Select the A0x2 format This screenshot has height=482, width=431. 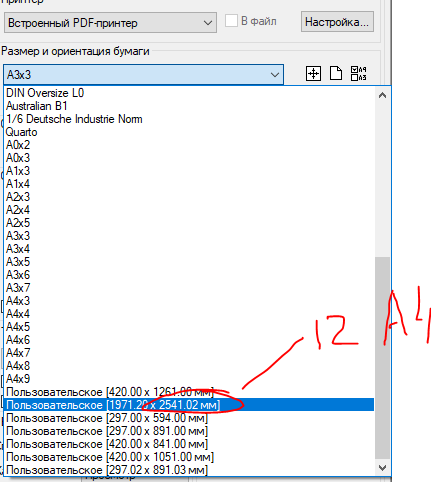[x=189, y=145]
